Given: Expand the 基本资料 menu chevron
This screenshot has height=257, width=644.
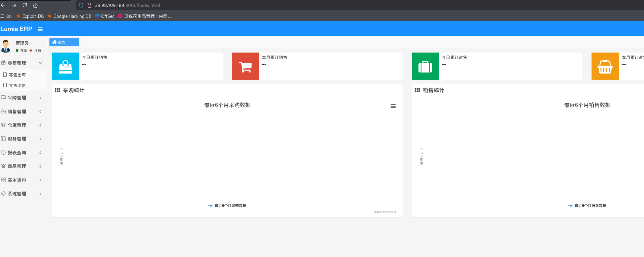Looking at the screenshot, I should pyautogui.click(x=40, y=180).
